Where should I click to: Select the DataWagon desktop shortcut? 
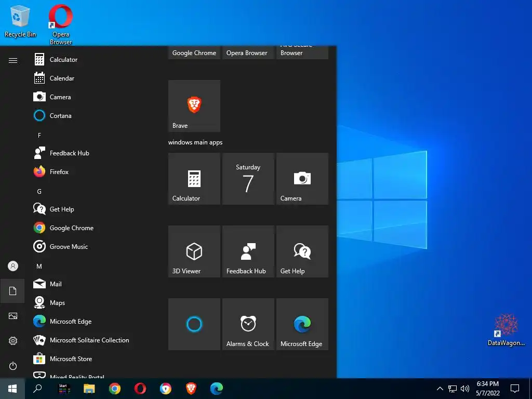(x=506, y=330)
